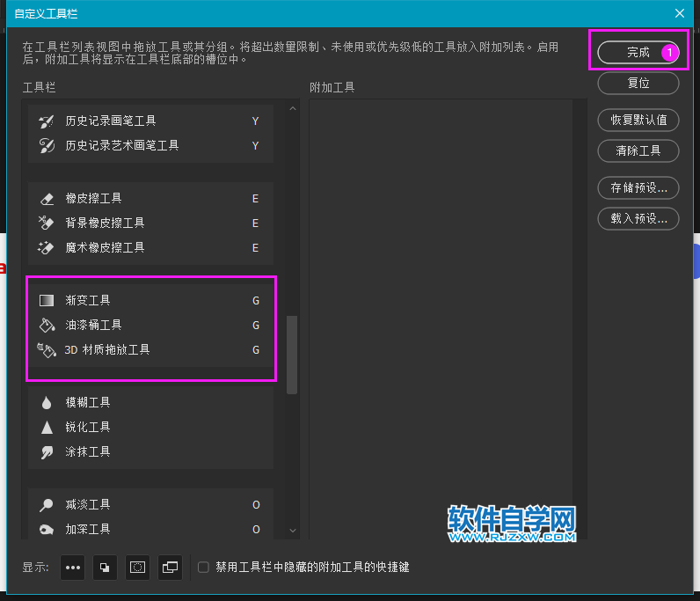The width and height of the screenshot is (700, 601).
Task: Click shortcut key G of 渐变工具
Action: [256, 301]
